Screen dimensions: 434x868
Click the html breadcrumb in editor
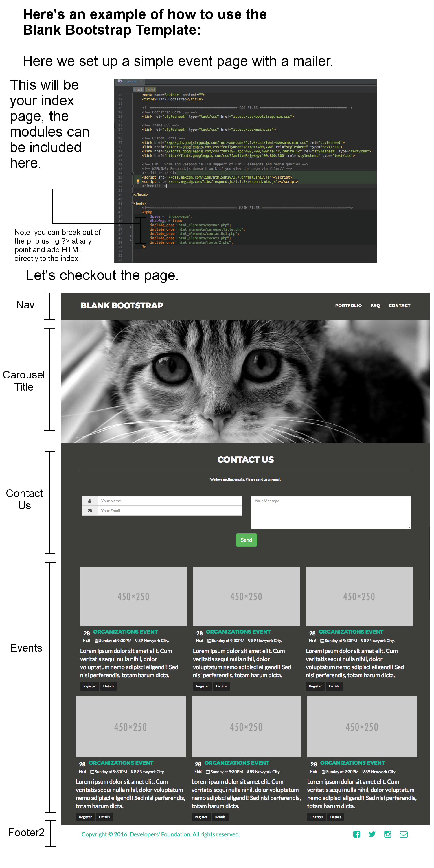138,90
